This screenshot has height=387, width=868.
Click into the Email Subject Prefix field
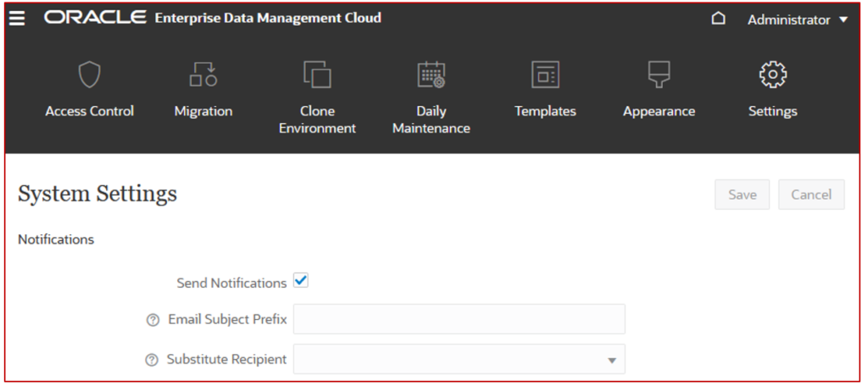coord(459,319)
